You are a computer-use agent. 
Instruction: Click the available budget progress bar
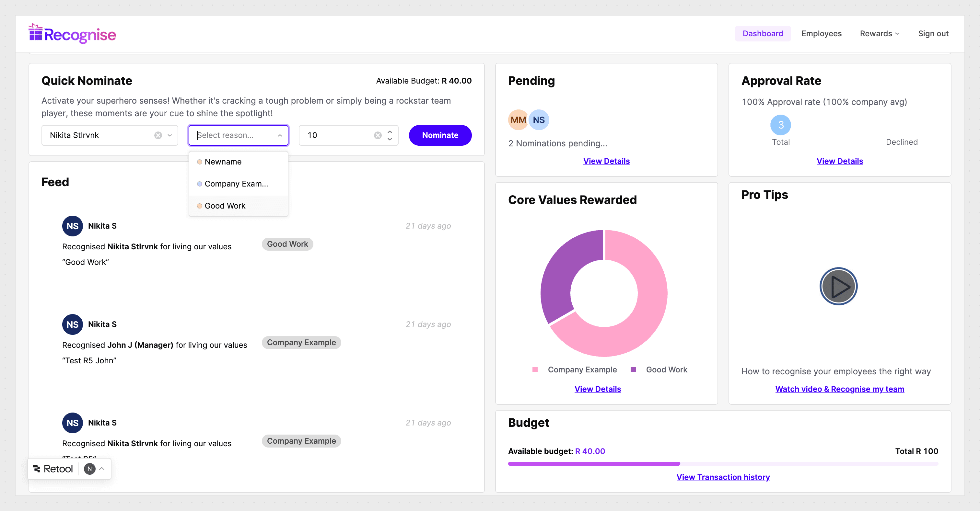[593, 464]
